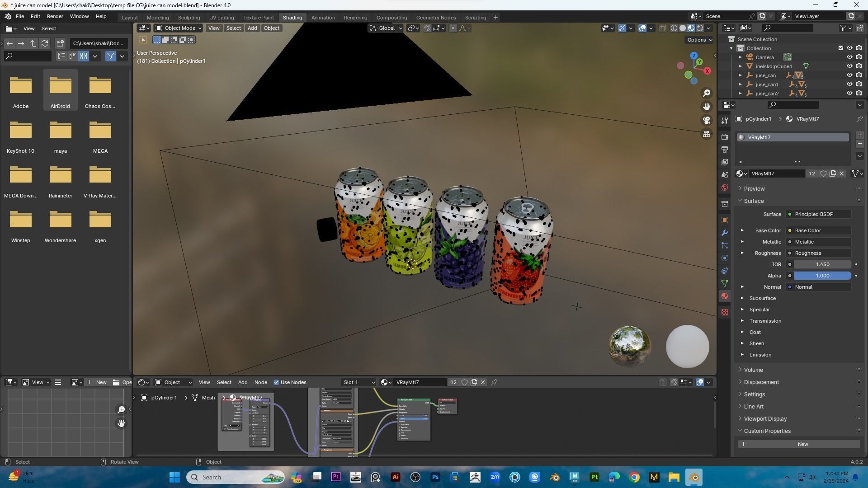Screen dimensions: 868x488
Task: Open Object properties tab icon
Action: 725,220
